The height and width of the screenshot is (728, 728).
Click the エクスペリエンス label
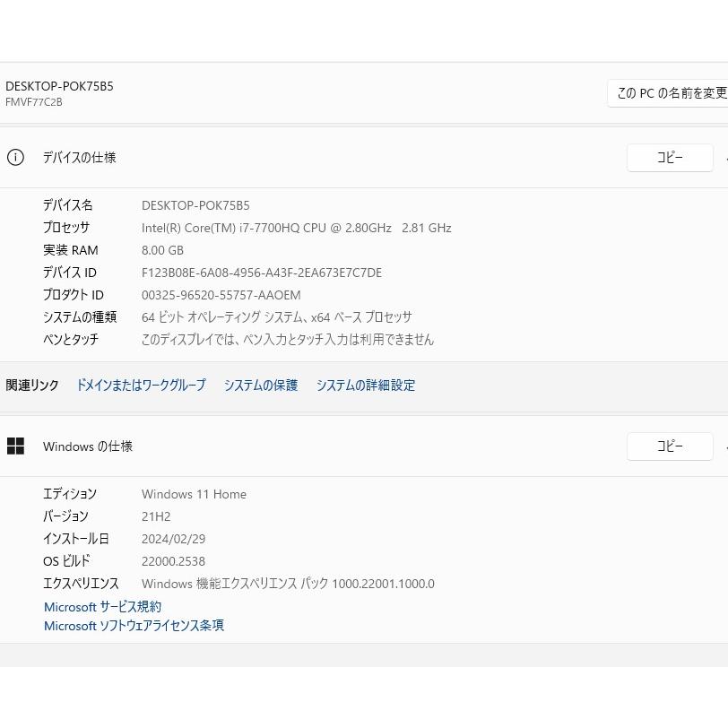[x=81, y=584]
